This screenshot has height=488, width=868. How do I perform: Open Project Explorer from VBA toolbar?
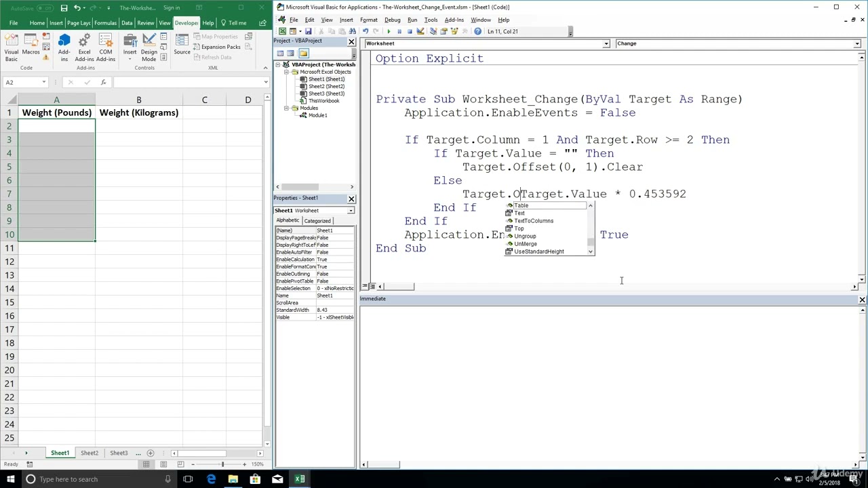(x=434, y=31)
